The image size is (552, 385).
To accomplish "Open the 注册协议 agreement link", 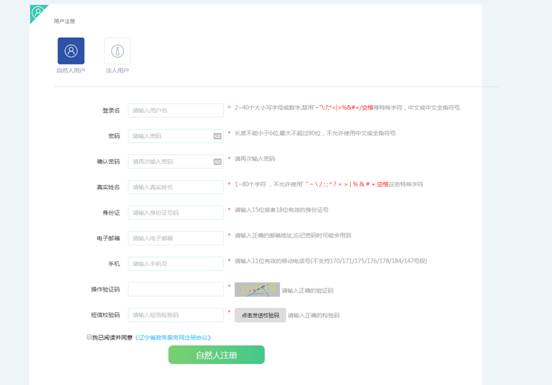I will pyautogui.click(x=173, y=337).
